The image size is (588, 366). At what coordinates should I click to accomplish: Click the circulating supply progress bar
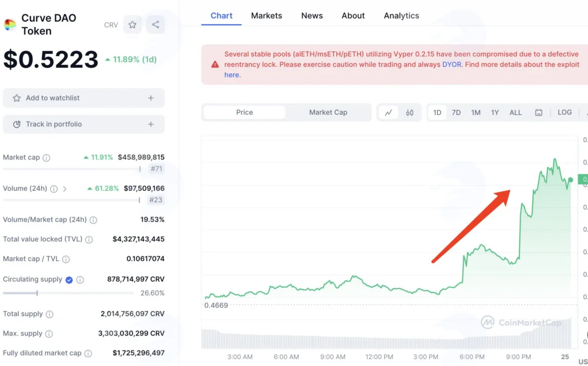[68, 293]
